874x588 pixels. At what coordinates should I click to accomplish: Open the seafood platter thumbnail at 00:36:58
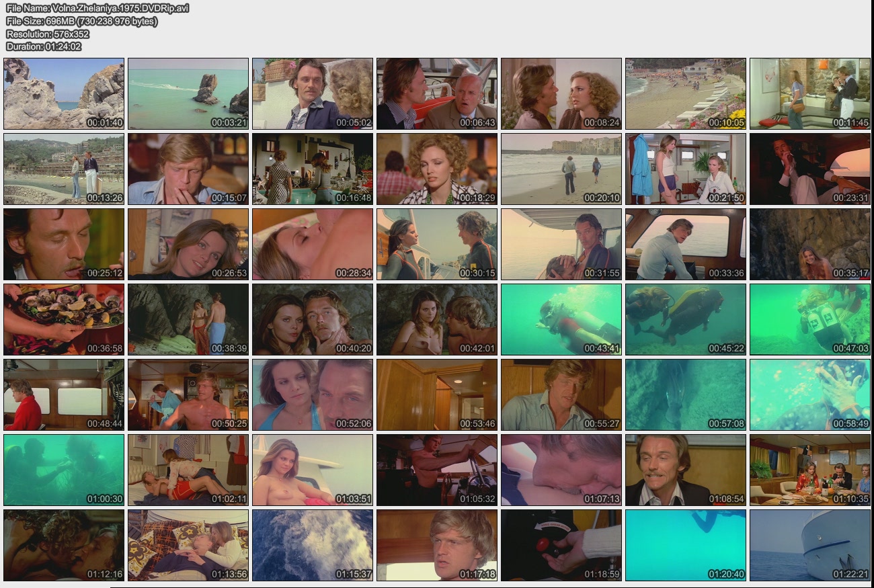point(64,319)
